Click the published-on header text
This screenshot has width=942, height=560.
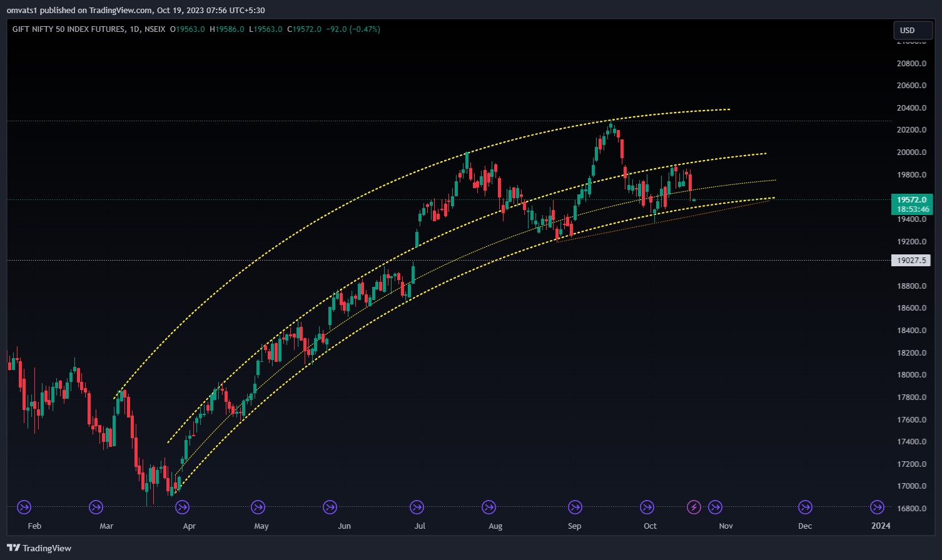(136, 10)
